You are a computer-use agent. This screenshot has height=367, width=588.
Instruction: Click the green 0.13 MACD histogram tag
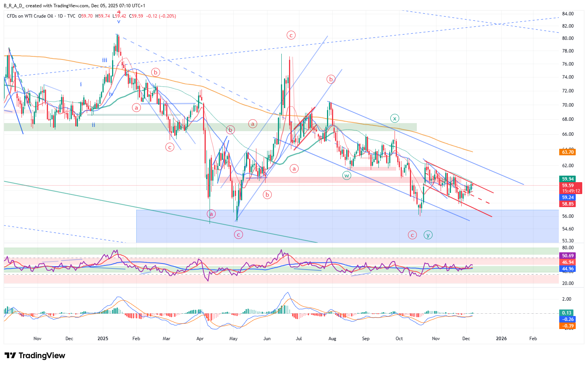click(x=567, y=313)
